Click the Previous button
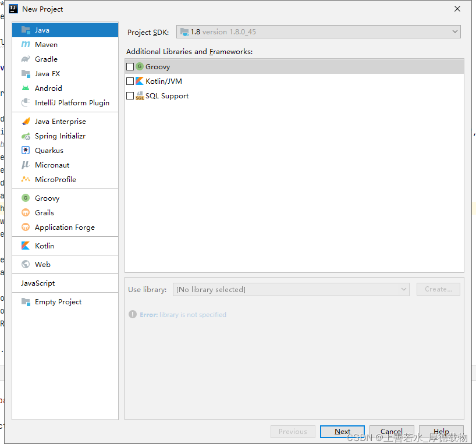 click(x=293, y=432)
